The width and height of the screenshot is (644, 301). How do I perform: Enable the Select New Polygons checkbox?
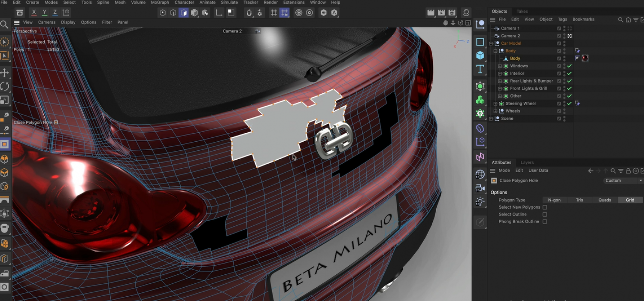pyautogui.click(x=545, y=207)
